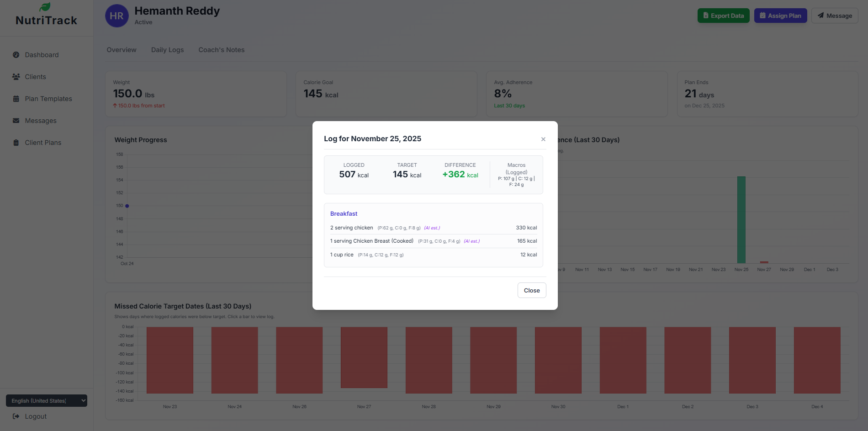Switch to the Daily Logs tab
868x431 pixels.
click(167, 50)
